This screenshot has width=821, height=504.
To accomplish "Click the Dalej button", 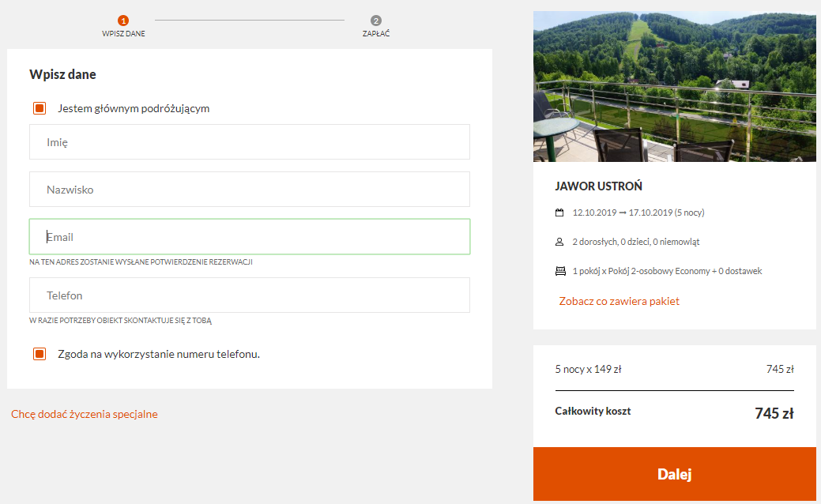I will coord(674,474).
